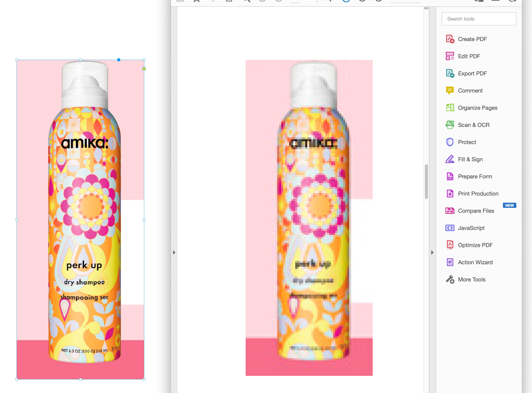This screenshot has width=532, height=393.
Task: Choose the Fill & Sign tool
Action: click(x=470, y=159)
